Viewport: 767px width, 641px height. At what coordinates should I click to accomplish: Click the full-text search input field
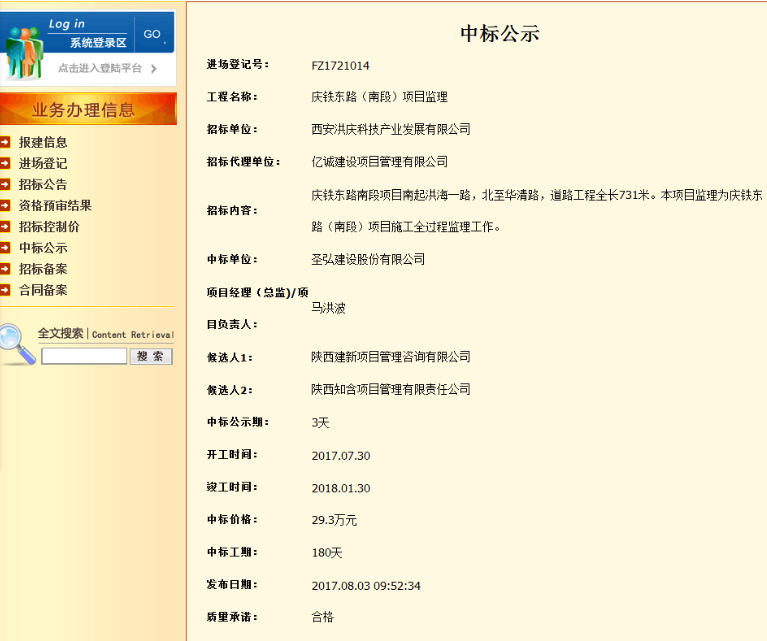tap(84, 356)
